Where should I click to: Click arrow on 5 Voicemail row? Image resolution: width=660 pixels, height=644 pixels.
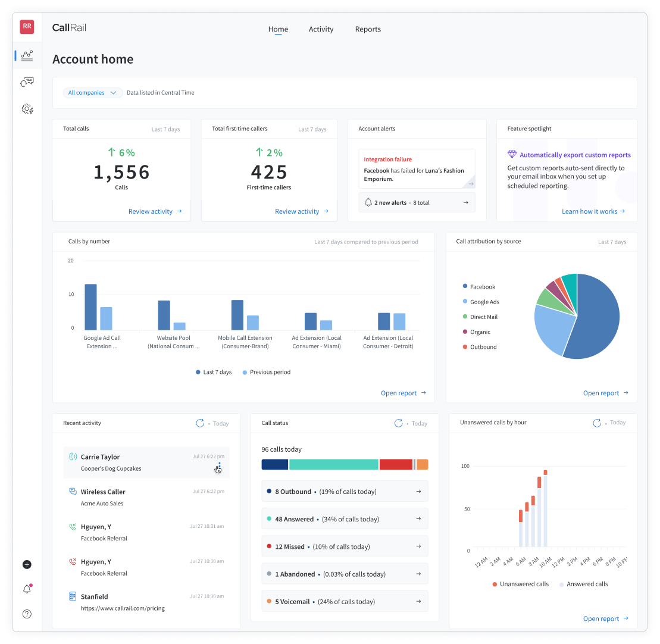418,601
